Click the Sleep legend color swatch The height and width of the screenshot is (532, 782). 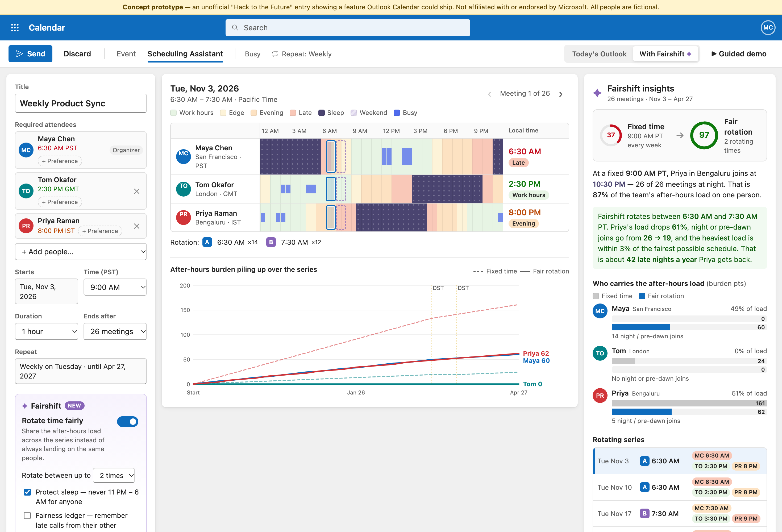[321, 113]
